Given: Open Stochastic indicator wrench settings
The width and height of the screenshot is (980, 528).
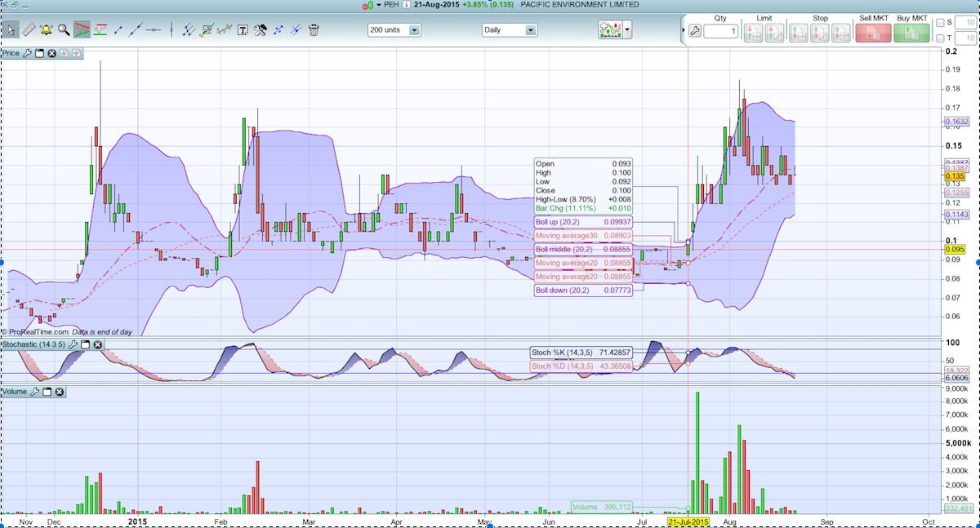Looking at the screenshot, I should 73,345.
